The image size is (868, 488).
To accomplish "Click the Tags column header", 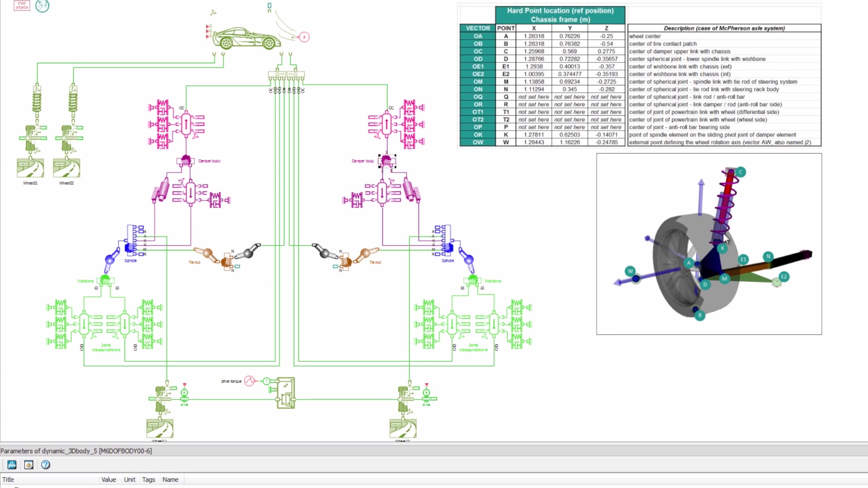I will click(148, 479).
